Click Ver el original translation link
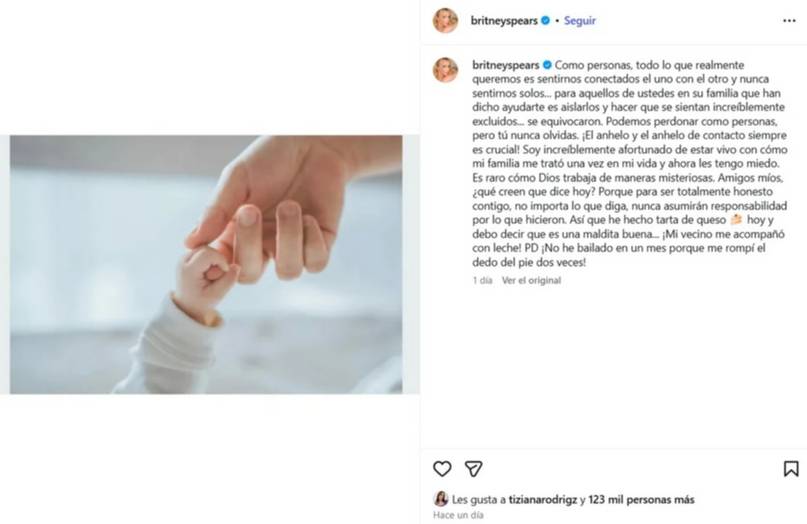The width and height of the screenshot is (807, 524). coord(531,281)
